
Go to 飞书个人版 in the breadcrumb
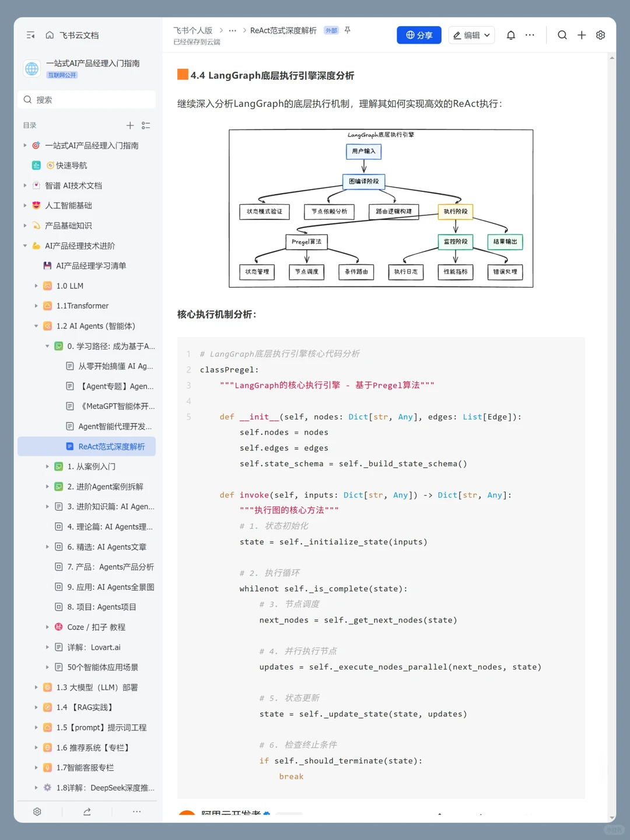point(192,30)
